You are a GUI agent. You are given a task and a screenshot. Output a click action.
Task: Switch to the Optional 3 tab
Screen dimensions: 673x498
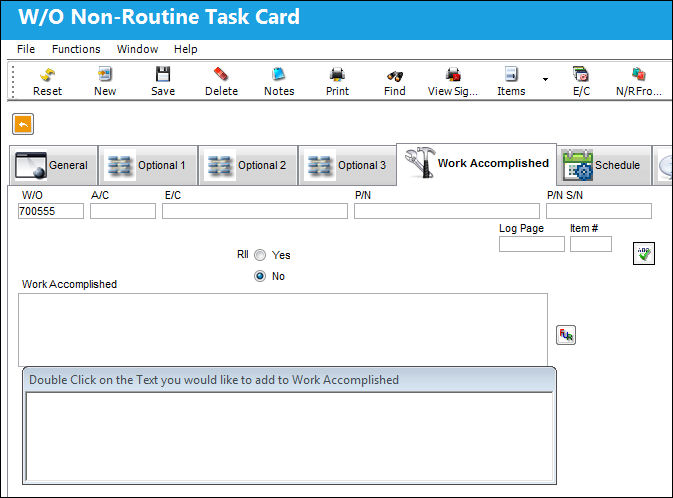pyautogui.click(x=348, y=165)
